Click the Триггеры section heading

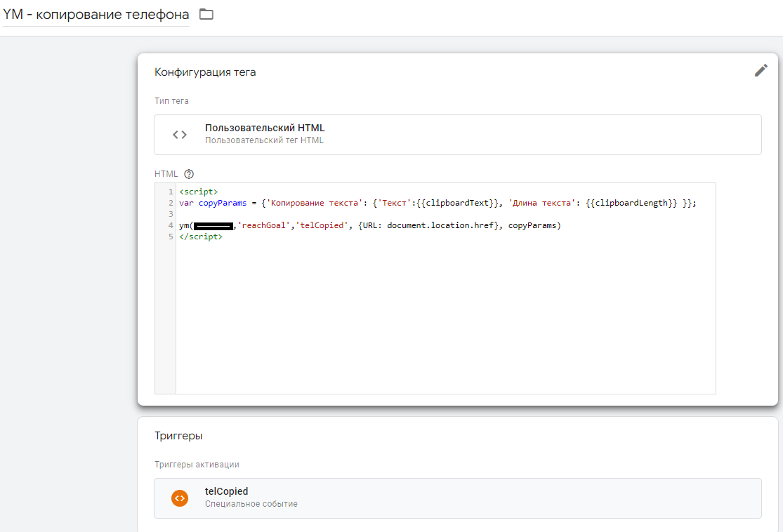click(178, 436)
